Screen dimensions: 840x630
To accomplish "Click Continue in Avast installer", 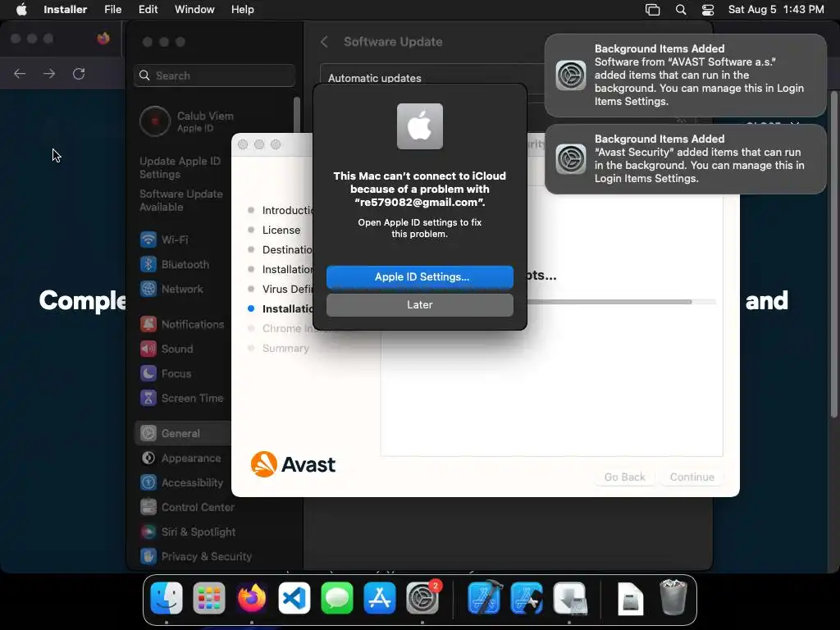I will (x=692, y=477).
